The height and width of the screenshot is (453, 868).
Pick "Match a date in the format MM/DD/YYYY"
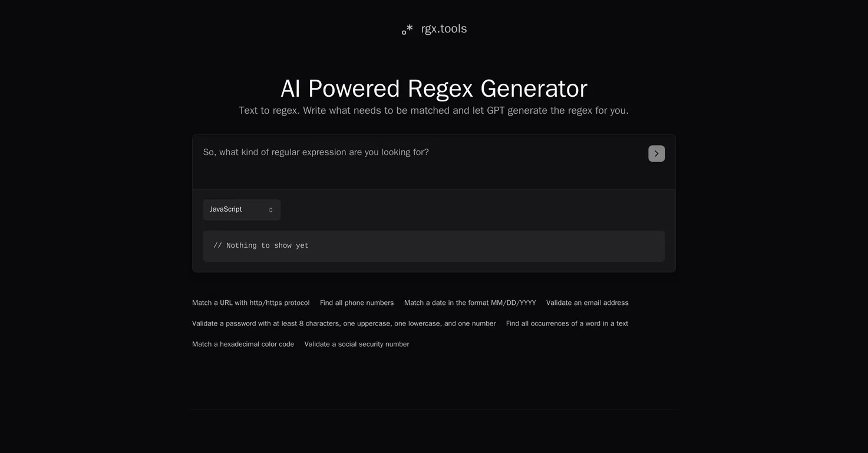click(470, 303)
